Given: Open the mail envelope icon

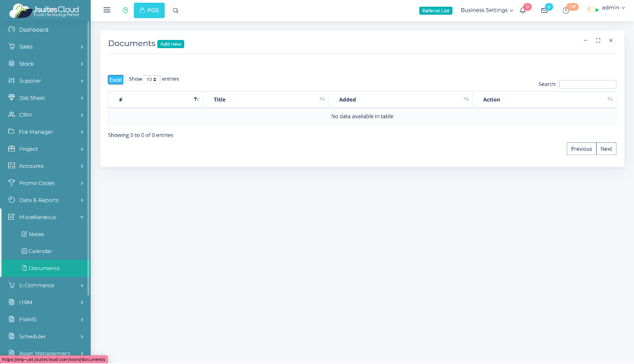Looking at the screenshot, I should pyautogui.click(x=544, y=10).
